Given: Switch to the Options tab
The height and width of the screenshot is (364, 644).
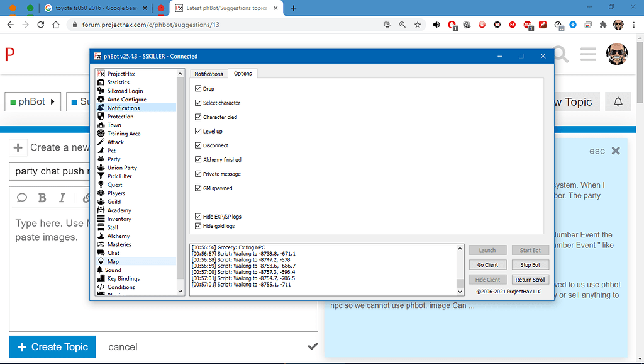Looking at the screenshot, I should [243, 73].
